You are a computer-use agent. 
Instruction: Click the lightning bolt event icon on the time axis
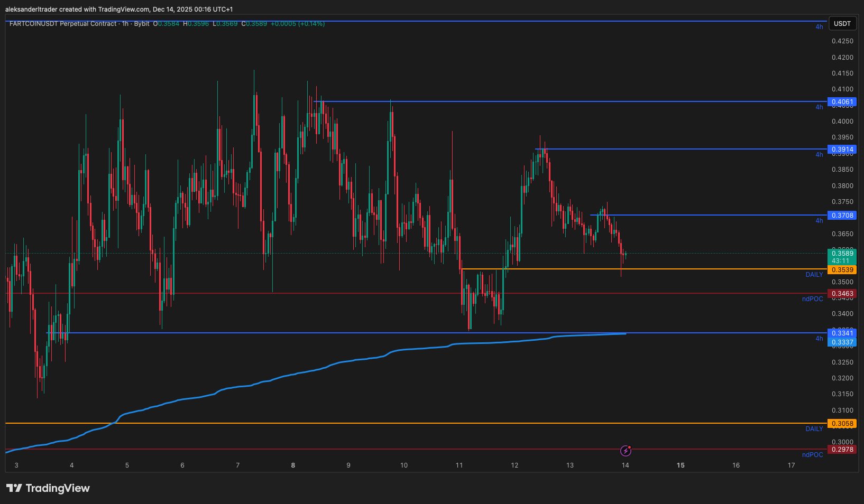(626, 451)
